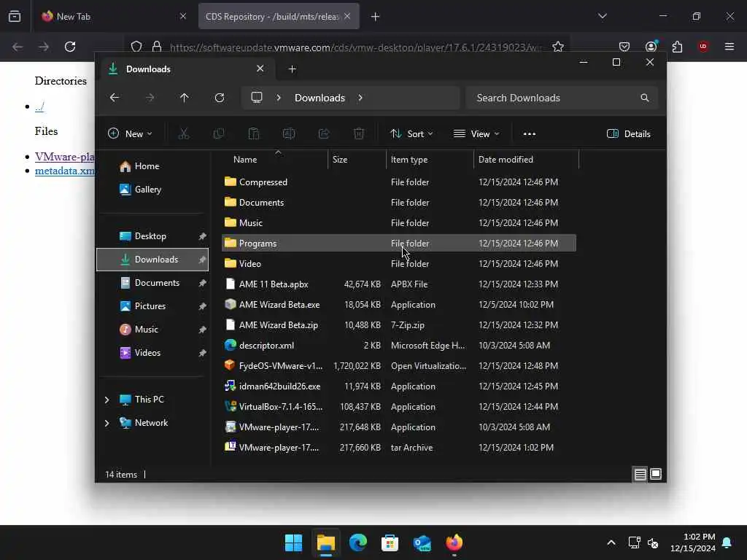Viewport: 747px width, 560px height.
Task: Select Home in navigation pane
Action: [147, 166]
